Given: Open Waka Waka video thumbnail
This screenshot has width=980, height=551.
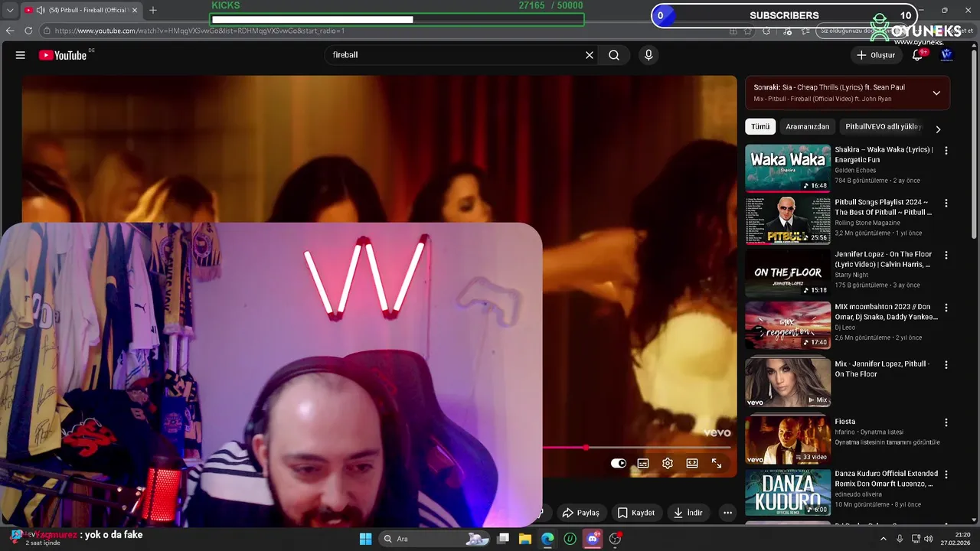Looking at the screenshot, I should (788, 168).
